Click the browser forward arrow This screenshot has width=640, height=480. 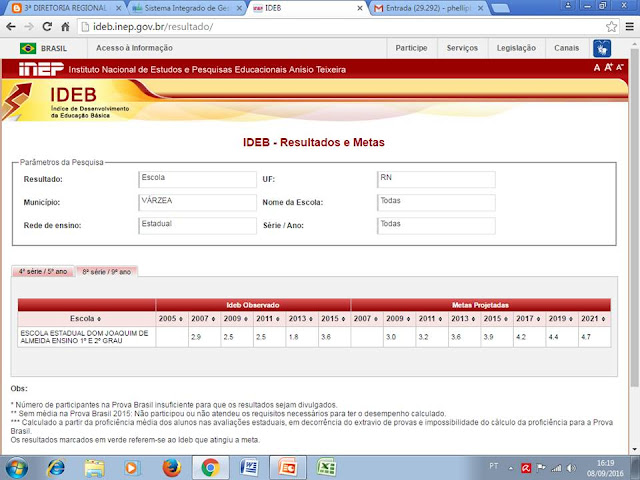click(29, 27)
